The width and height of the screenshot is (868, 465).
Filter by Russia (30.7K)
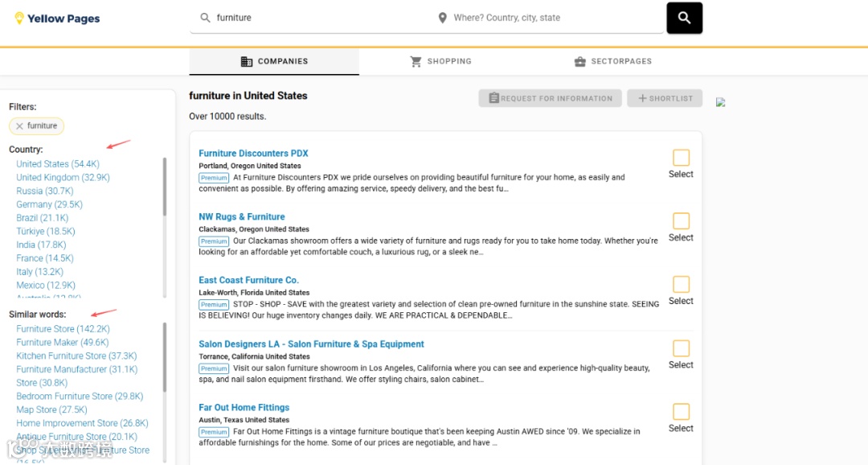click(x=45, y=191)
